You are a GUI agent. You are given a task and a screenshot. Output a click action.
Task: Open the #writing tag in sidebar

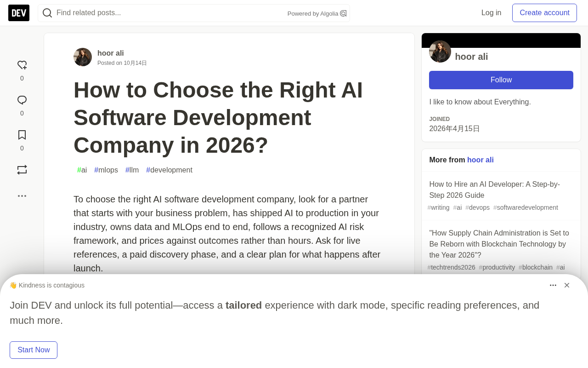click(439, 207)
